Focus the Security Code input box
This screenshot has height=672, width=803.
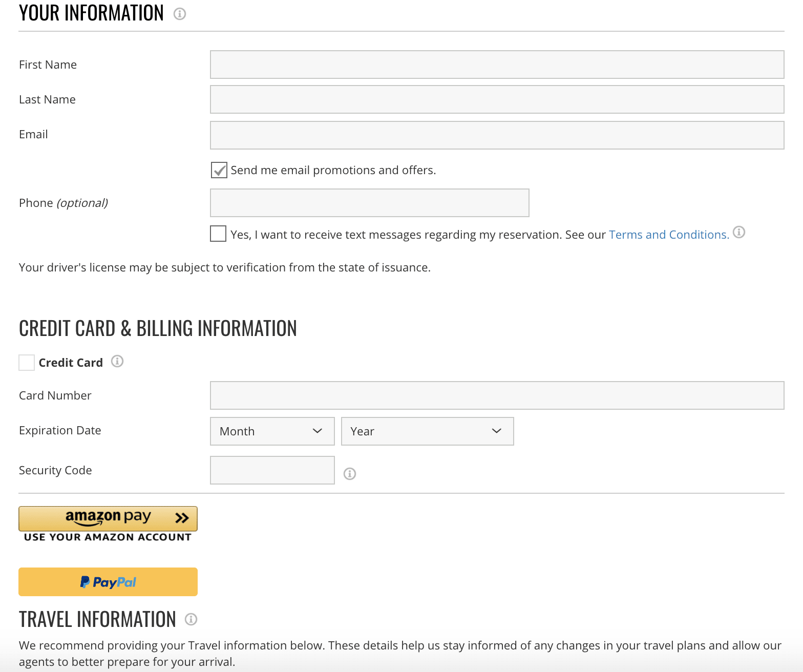[x=272, y=470]
